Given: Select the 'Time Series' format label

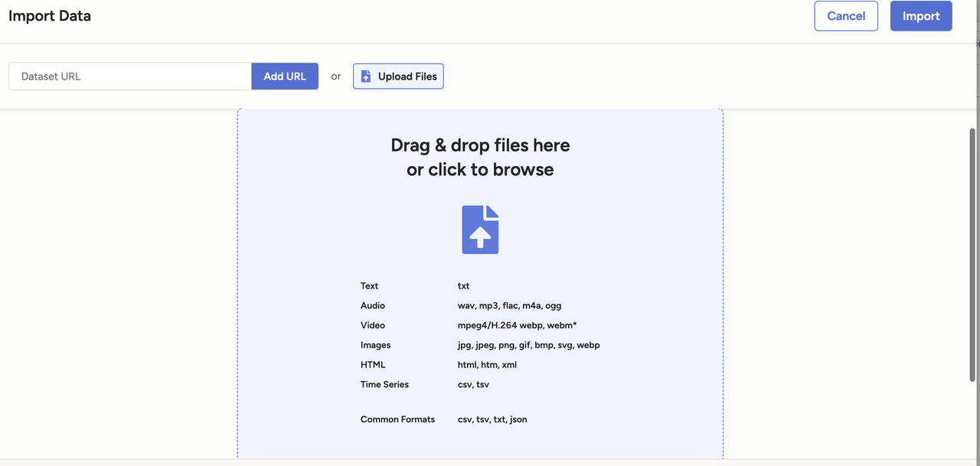Looking at the screenshot, I should (384, 385).
